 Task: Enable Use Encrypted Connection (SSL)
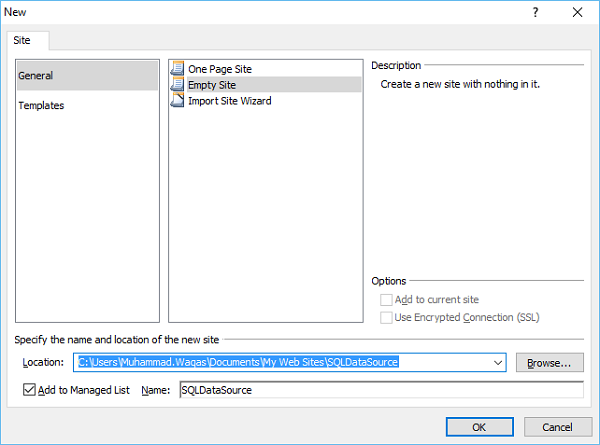(387, 318)
